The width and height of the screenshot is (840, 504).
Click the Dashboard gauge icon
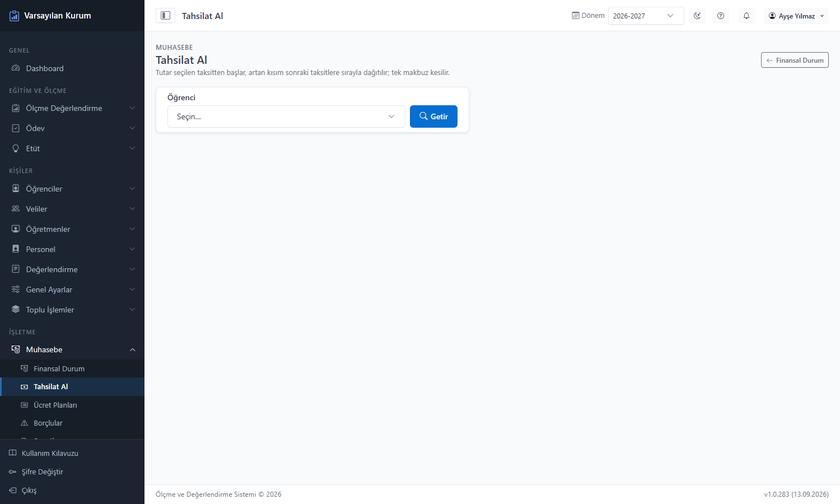pos(16,68)
